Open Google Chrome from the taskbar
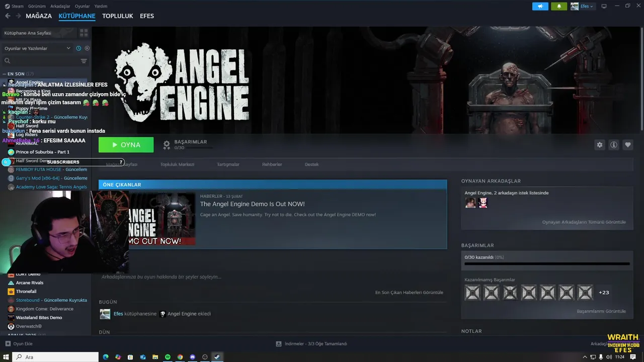The height and width of the screenshot is (362, 644). click(180, 357)
